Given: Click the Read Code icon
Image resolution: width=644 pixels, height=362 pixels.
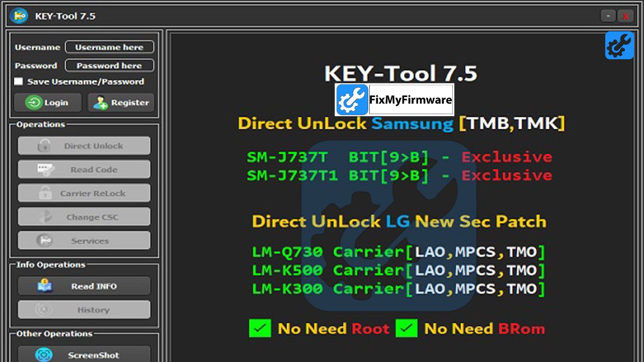Looking at the screenshot, I should tap(45, 170).
